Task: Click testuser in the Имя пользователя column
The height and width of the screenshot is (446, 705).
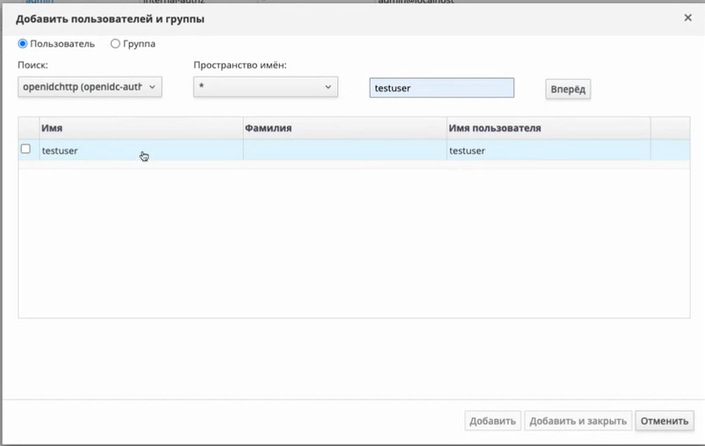Action: 468,151
